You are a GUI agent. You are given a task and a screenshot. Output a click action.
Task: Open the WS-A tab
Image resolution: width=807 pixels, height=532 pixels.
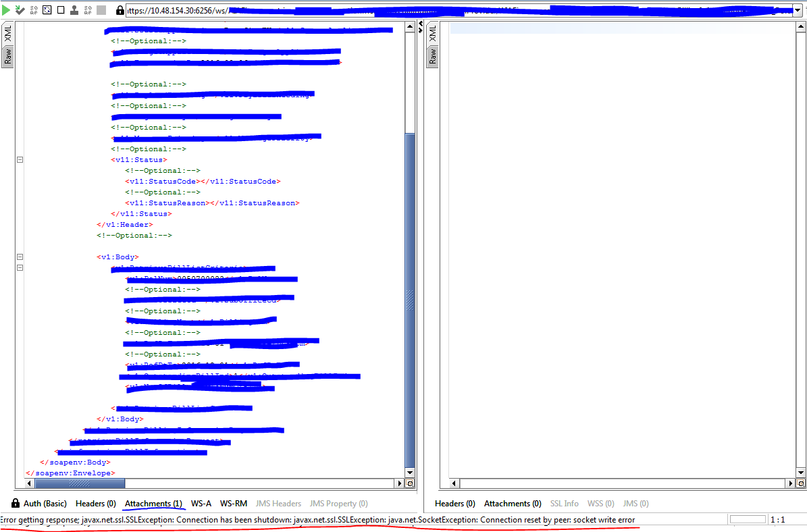tap(201, 504)
